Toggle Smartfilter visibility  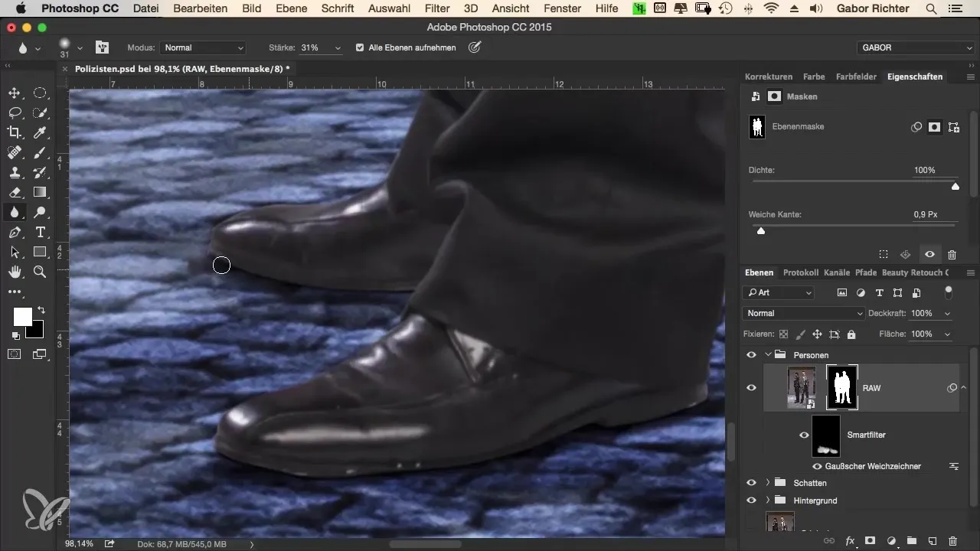804,435
